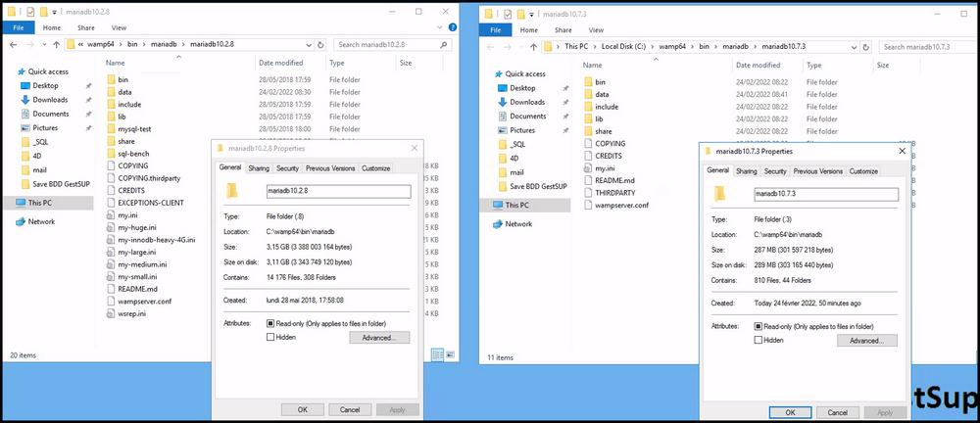Select mysql-test folder in mariadb10.2.8 window
The height and width of the screenshot is (423, 980).
pos(134,128)
